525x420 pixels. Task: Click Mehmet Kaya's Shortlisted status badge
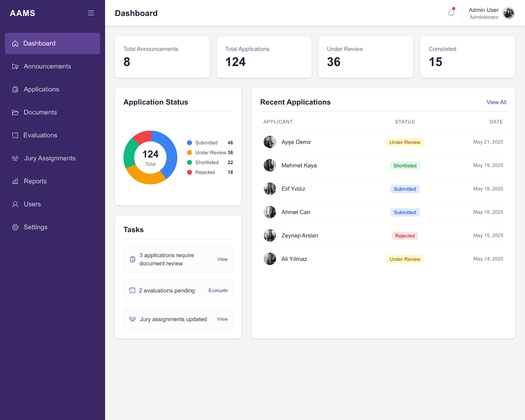pyautogui.click(x=405, y=166)
